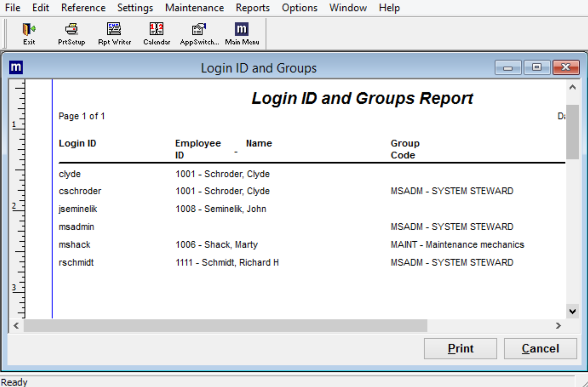Image resolution: width=588 pixels, height=387 pixels.
Task: Click the rschmidt login row
Action: click(76, 262)
